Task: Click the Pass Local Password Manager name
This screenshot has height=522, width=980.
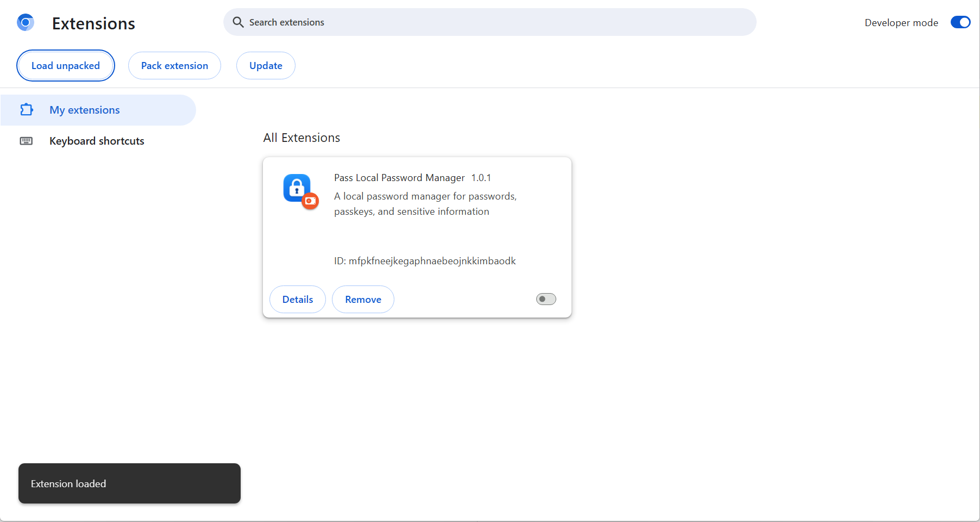Action: 399,178
